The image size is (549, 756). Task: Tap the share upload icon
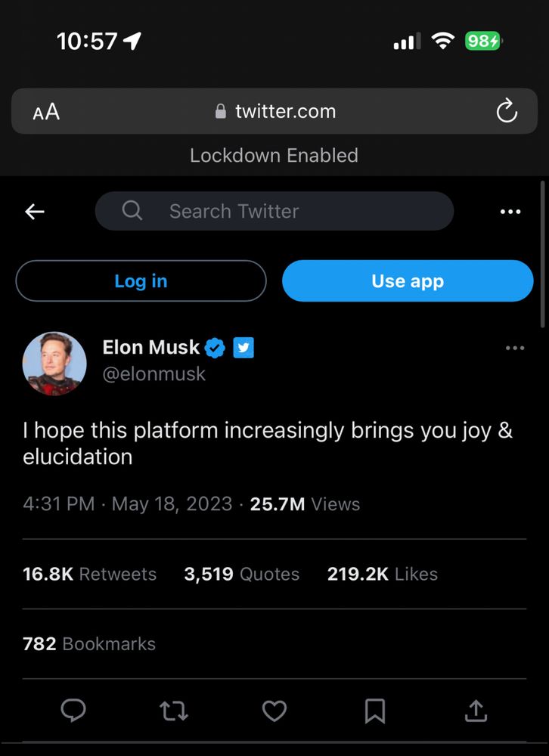(475, 710)
